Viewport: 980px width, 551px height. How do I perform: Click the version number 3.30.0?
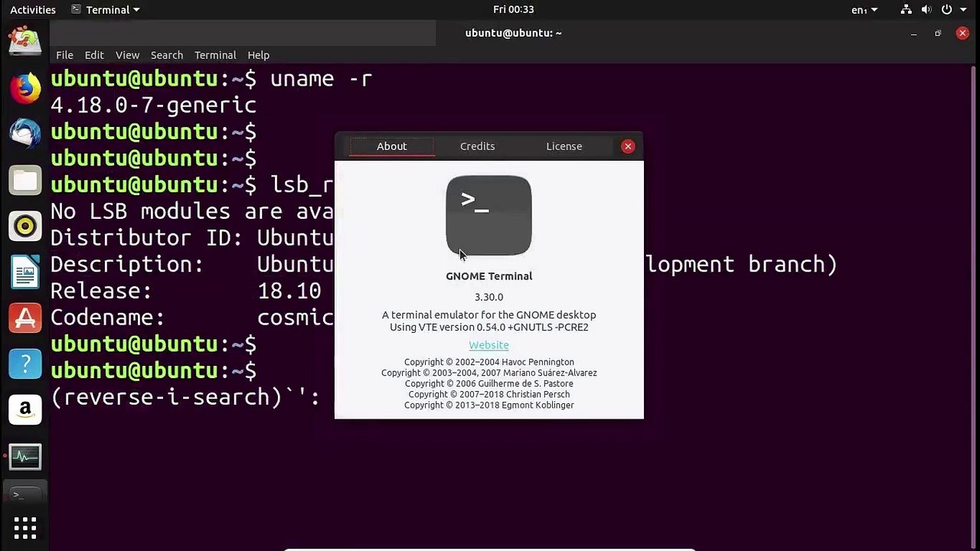(x=488, y=297)
